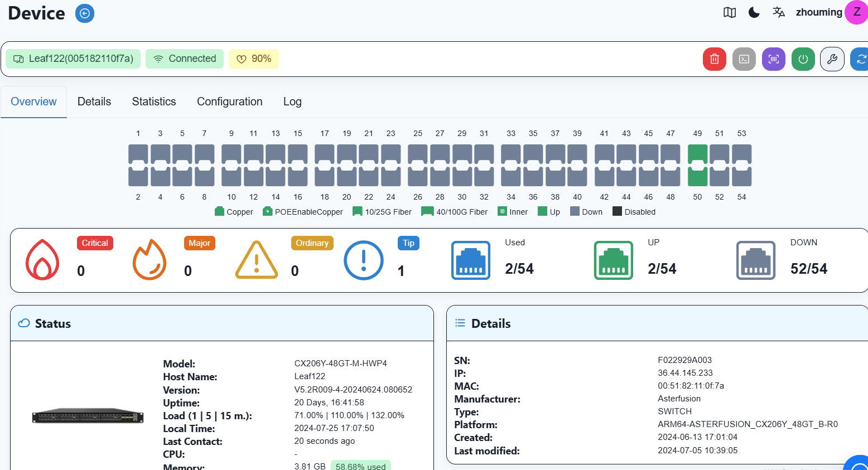Click the red Critical label badge
The width and height of the screenshot is (868, 470).
(x=95, y=243)
